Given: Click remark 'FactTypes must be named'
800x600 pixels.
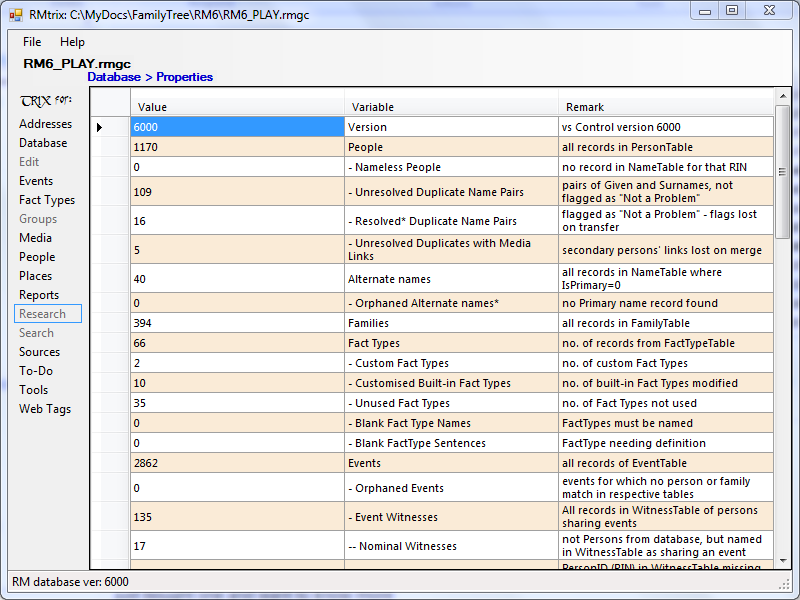Looking at the screenshot, I should pos(666,423).
